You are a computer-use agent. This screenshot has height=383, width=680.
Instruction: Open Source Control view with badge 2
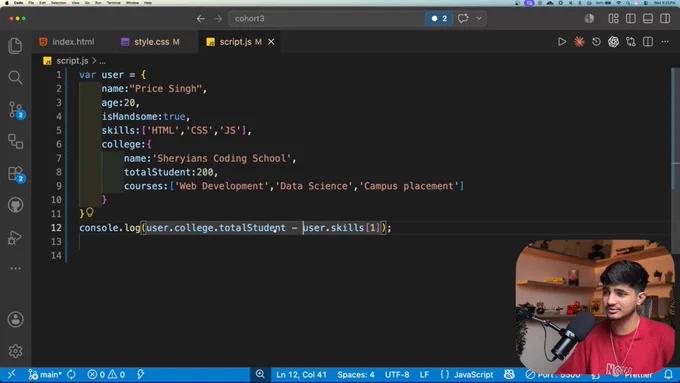tap(16, 110)
